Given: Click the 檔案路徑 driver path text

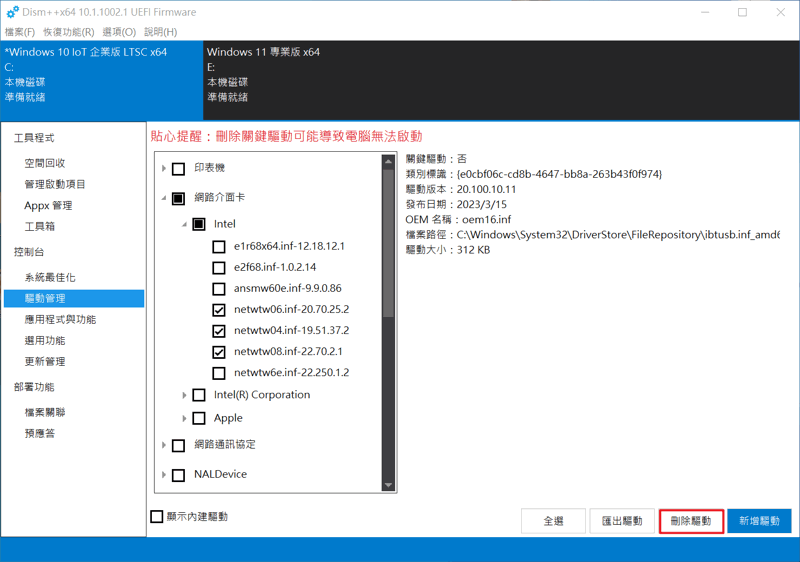Looking at the screenshot, I should click(x=618, y=235).
